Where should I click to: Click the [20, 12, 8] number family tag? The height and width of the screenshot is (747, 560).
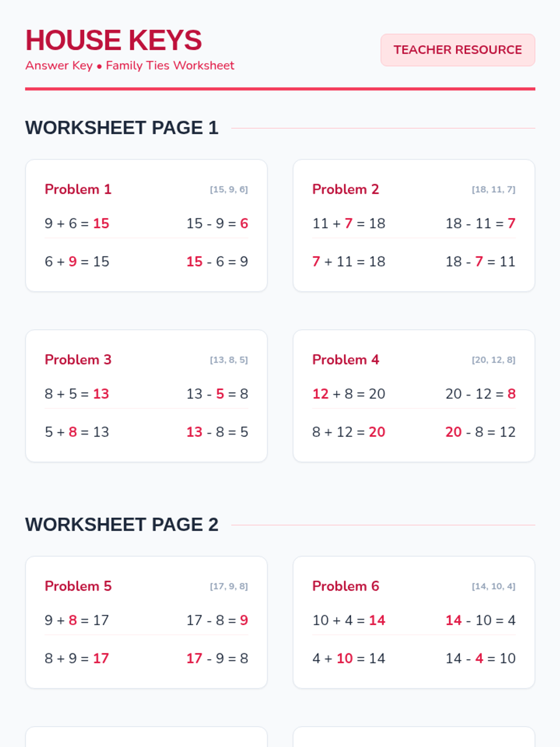tap(494, 360)
